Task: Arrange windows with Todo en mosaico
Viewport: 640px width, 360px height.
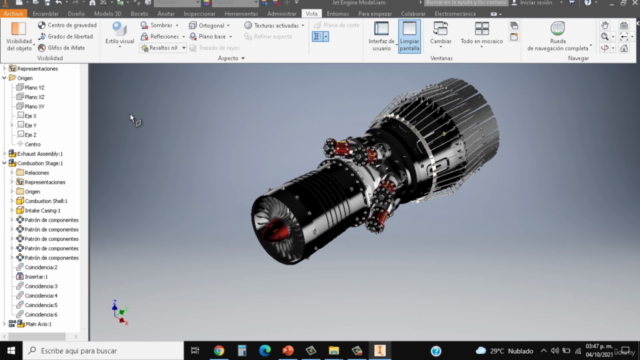Action: point(482,35)
